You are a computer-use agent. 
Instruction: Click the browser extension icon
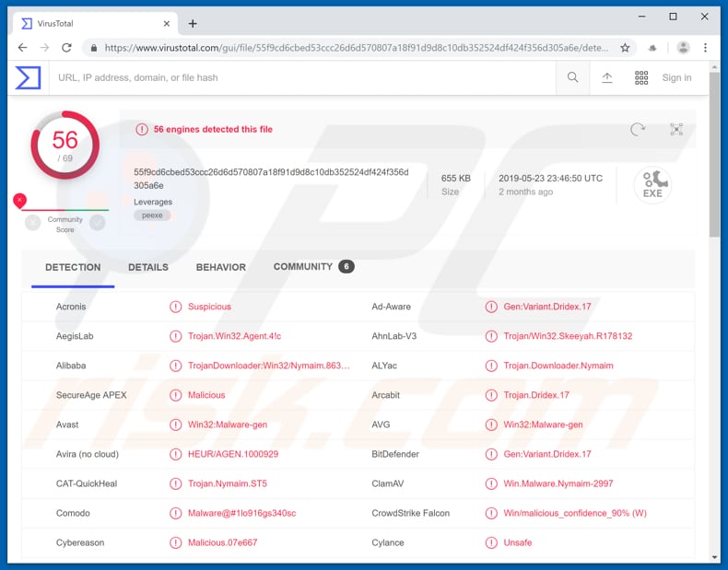pos(652,48)
